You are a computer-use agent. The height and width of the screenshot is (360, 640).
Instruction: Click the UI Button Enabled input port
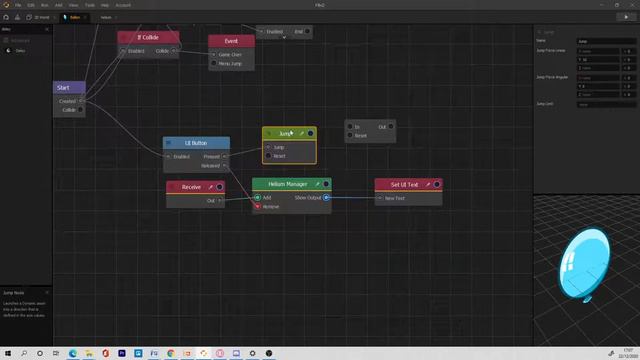pyautogui.click(x=168, y=156)
